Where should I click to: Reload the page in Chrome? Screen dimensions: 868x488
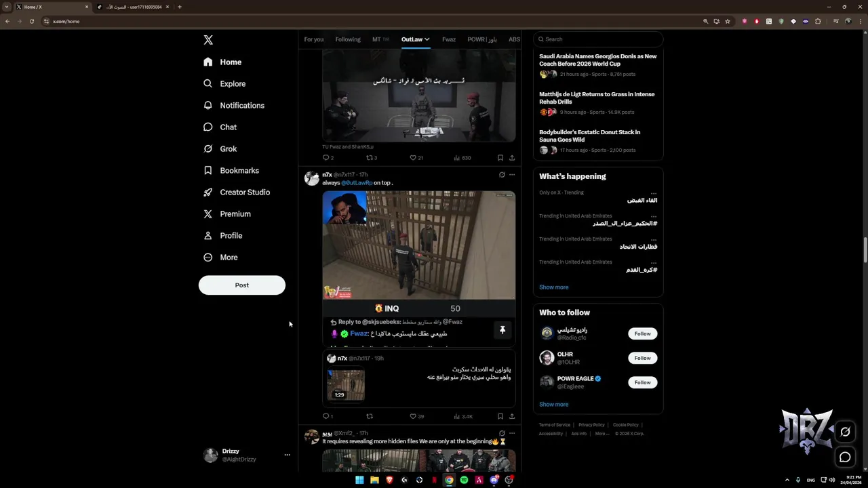(x=31, y=21)
